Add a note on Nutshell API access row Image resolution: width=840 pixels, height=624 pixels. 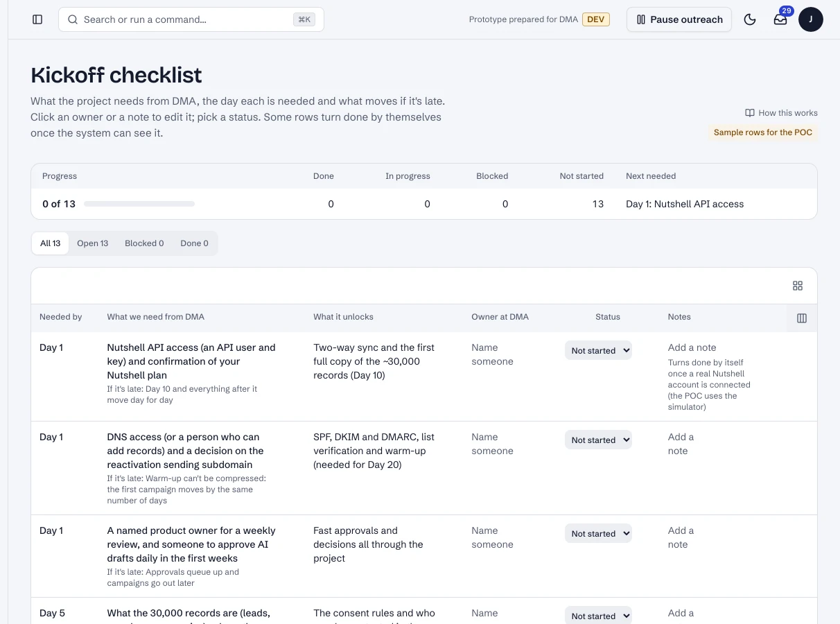click(x=692, y=347)
